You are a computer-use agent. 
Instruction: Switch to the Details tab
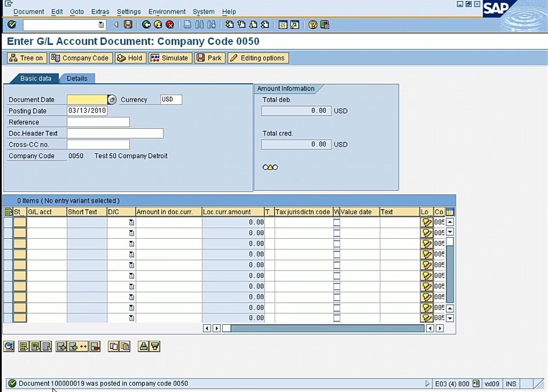click(x=77, y=78)
